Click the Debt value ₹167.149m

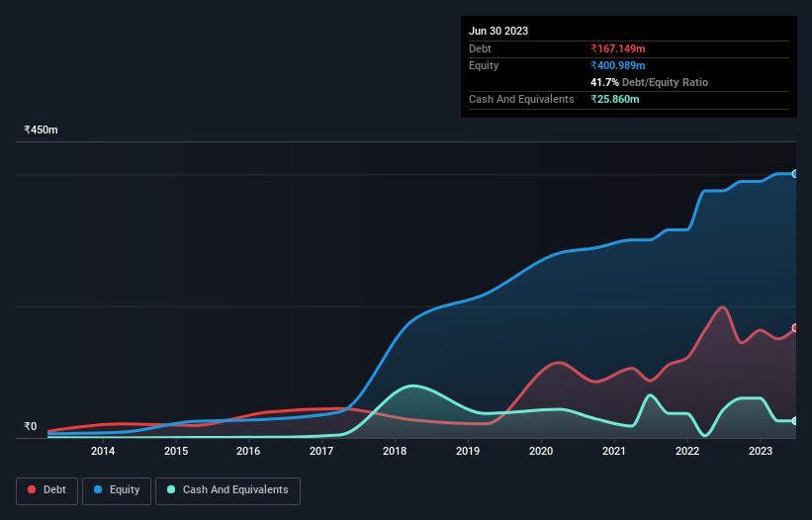pyautogui.click(x=618, y=48)
